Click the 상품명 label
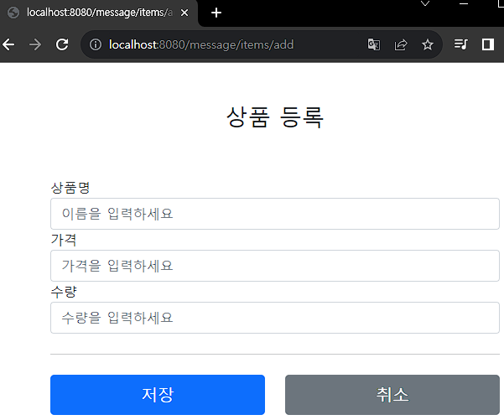Screen dimensions: 504x420 (70, 188)
